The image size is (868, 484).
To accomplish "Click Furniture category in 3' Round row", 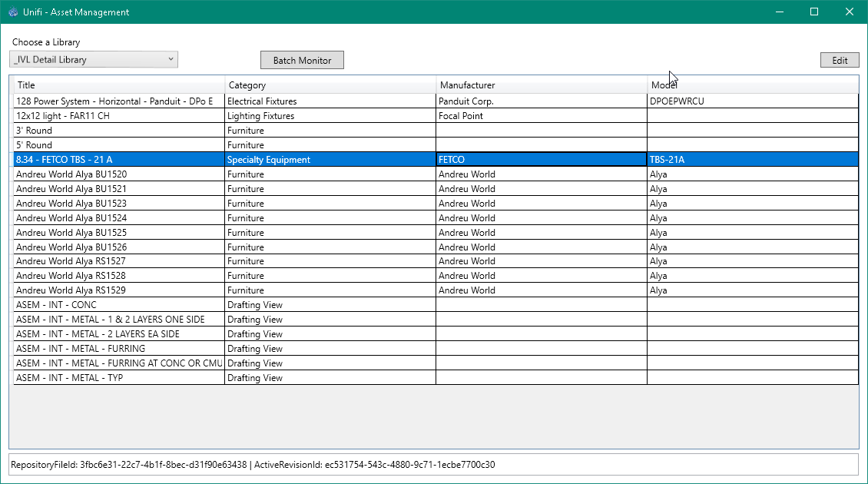I will pos(330,130).
